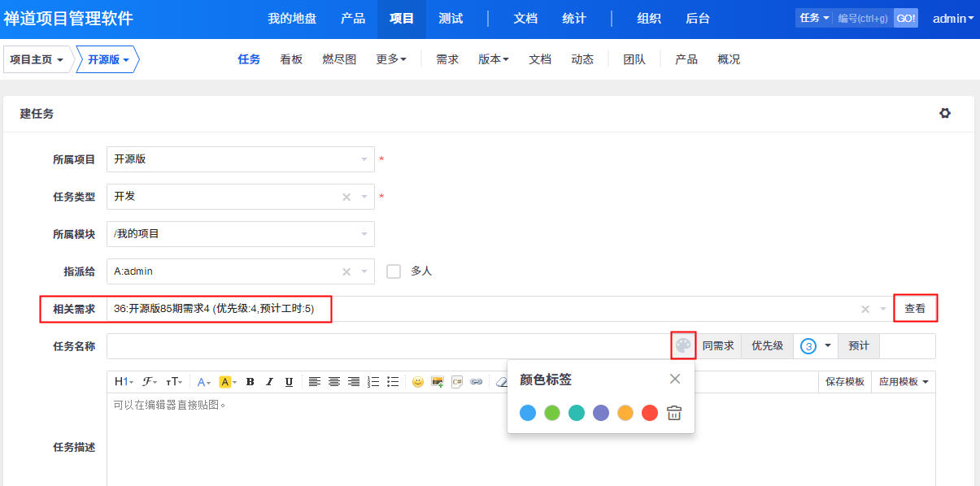Open the 概况 sub-navigation tab
The image size is (980, 486).
(x=729, y=59)
